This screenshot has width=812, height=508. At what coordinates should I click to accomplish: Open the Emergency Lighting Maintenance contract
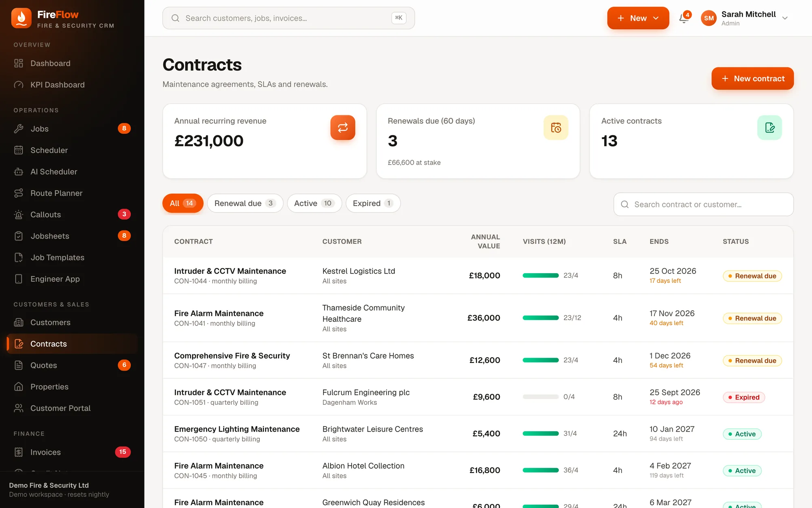[x=237, y=429]
